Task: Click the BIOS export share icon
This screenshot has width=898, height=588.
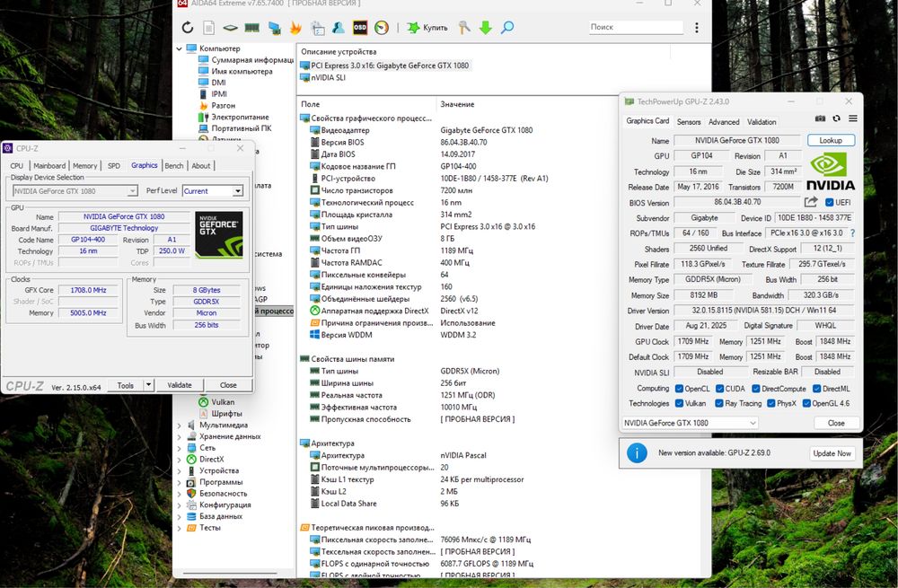Action: [x=811, y=202]
